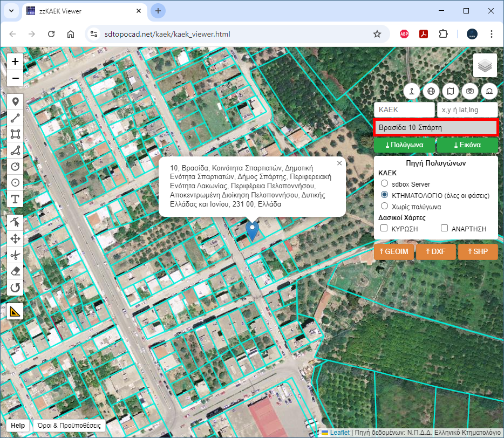This screenshot has width=504, height=438.
Task: Open the set-square measurement tool
Action: tap(15, 311)
